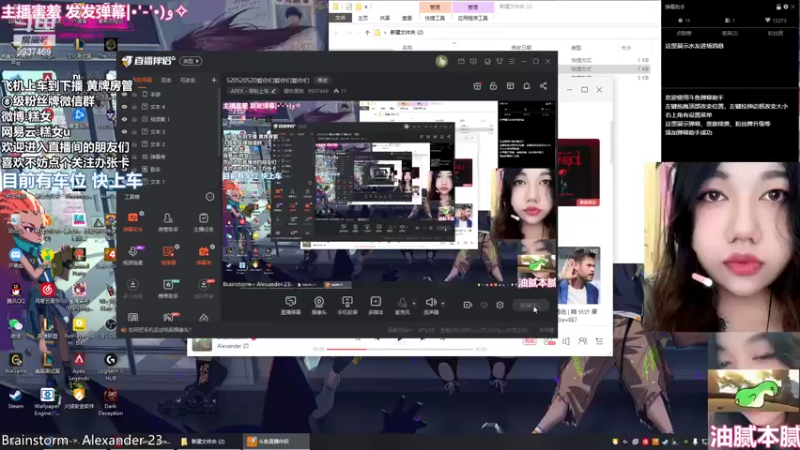800x450 pixels.
Task: Open the 主播任务 tool
Action: coord(203,222)
